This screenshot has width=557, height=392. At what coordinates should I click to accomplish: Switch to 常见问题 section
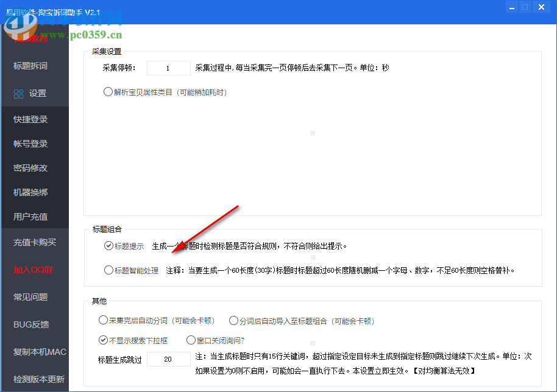(30, 297)
